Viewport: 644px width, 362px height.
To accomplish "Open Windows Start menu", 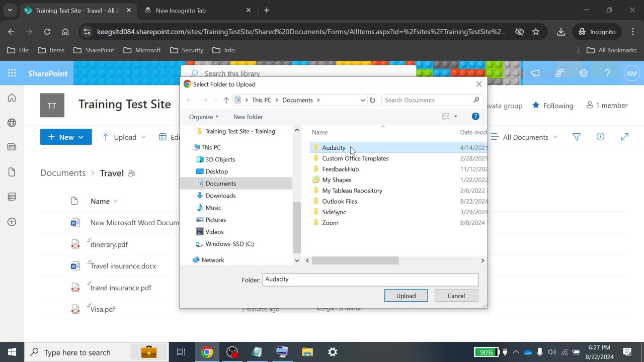I will pyautogui.click(x=12, y=352).
